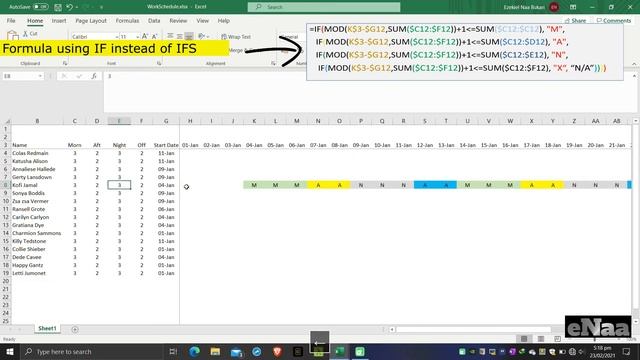The image size is (640, 360).
Task: Open the Help tab
Action: click(223, 20)
